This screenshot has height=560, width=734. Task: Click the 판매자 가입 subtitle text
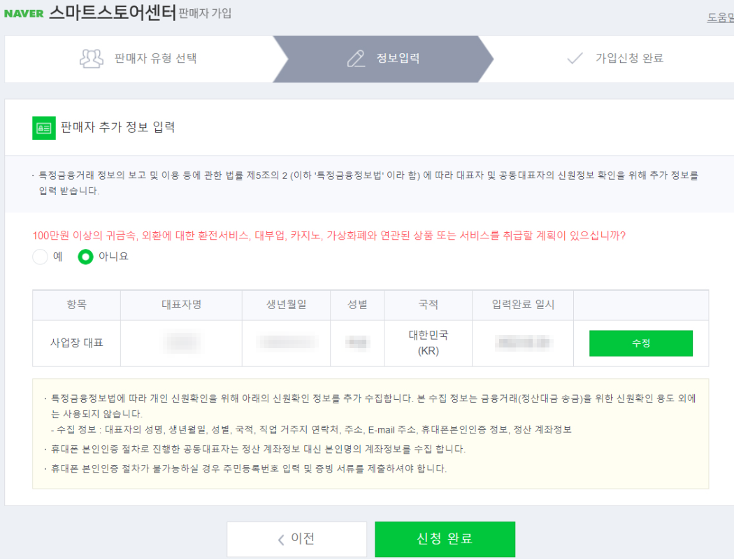pos(205,13)
